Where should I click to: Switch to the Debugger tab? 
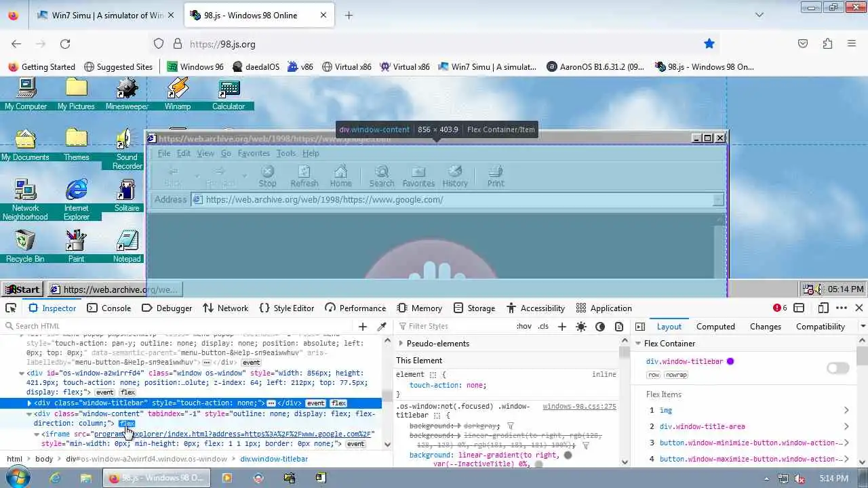point(167,308)
